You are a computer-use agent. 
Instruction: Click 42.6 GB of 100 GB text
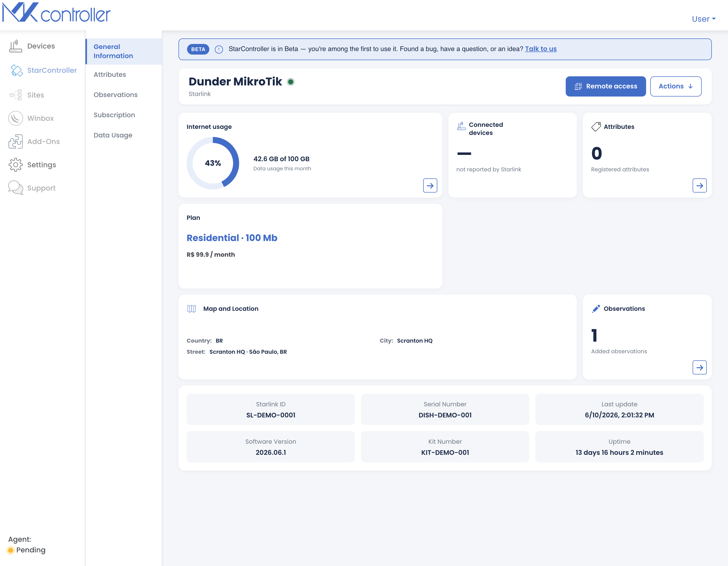[281, 159]
